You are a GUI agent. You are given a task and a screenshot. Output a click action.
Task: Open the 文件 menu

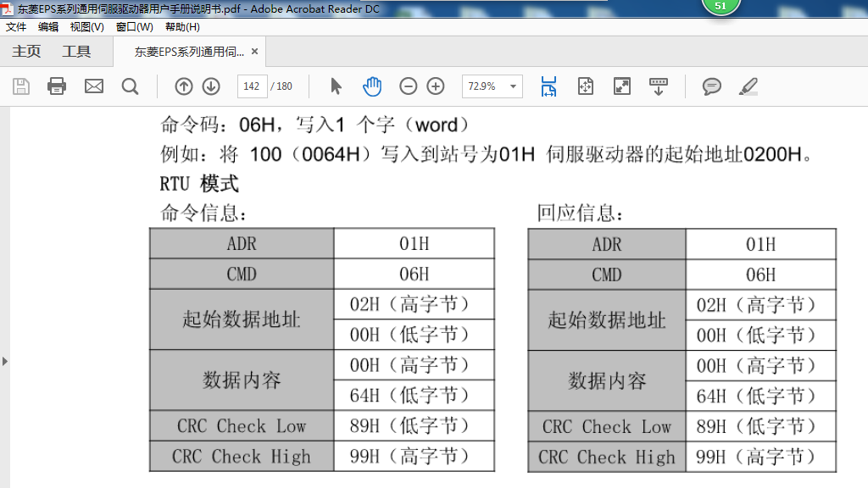(x=16, y=27)
